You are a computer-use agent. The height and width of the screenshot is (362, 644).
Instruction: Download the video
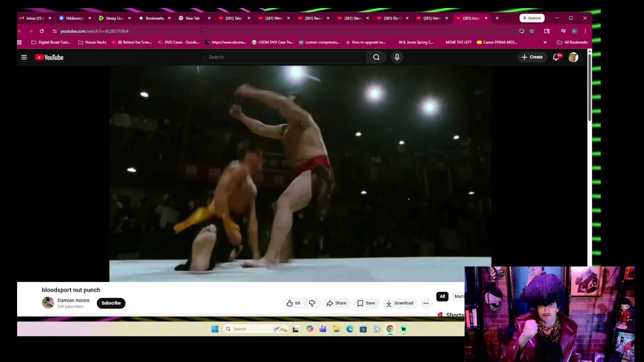pyautogui.click(x=399, y=303)
